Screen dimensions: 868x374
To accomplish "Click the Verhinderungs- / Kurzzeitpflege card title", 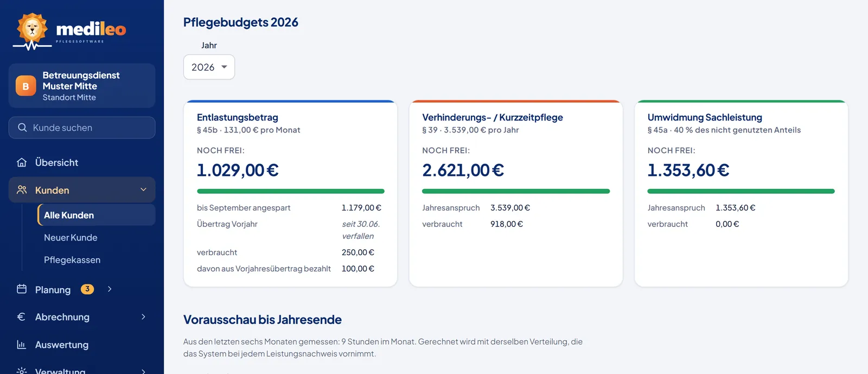I will point(493,117).
